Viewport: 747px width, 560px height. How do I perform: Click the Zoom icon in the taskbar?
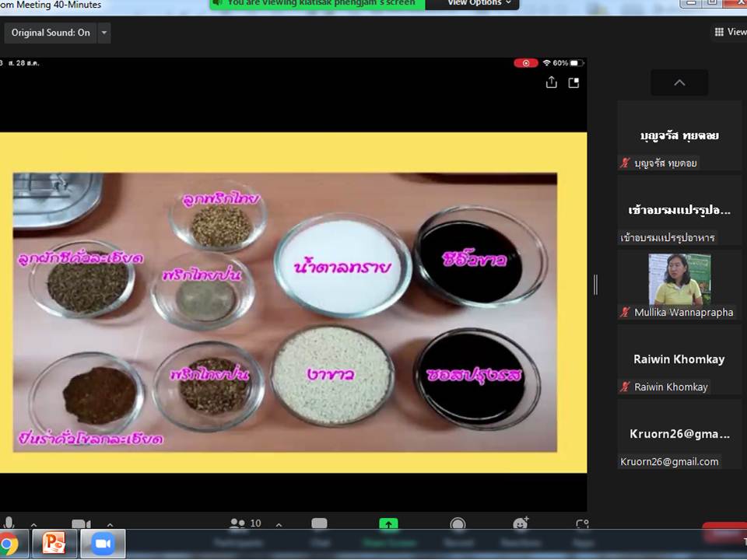click(103, 544)
